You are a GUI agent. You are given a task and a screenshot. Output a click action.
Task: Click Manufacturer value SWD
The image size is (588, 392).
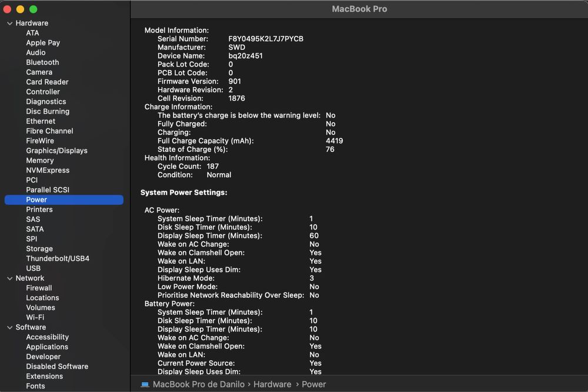point(236,47)
